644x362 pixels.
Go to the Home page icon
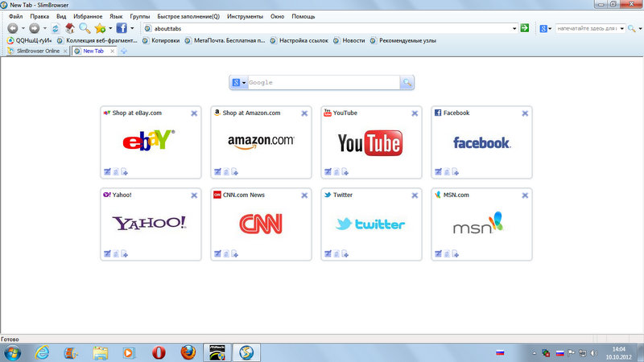coord(70,28)
